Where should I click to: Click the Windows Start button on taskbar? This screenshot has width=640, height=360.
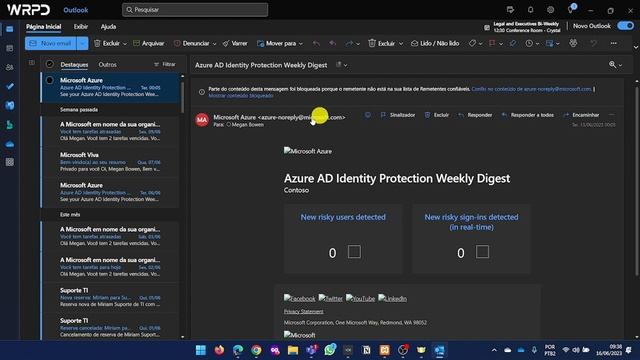coord(201,350)
